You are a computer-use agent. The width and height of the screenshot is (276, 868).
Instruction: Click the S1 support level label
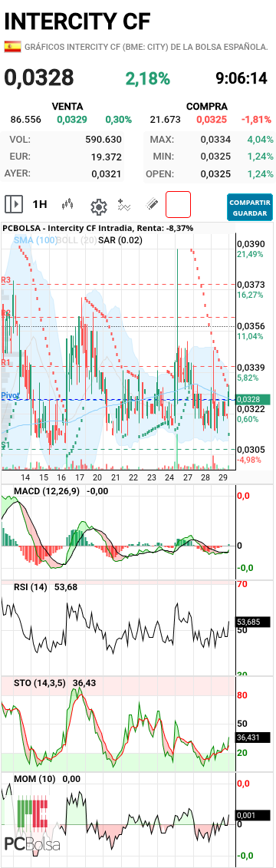(5, 444)
